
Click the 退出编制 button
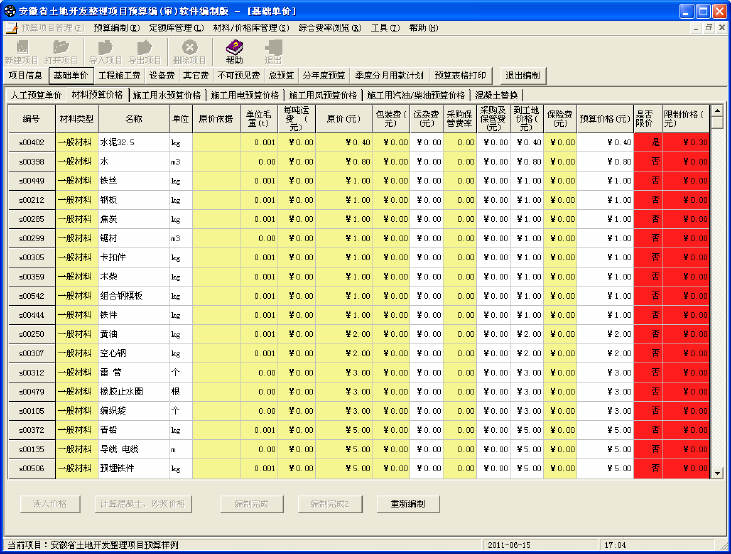click(x=523, y=75)
